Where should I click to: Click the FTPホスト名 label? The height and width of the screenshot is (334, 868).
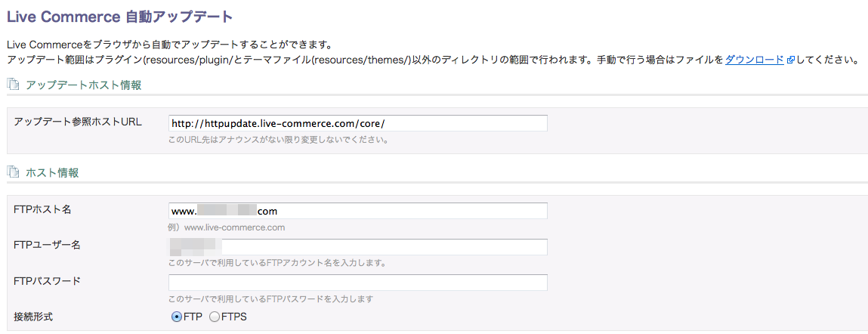pos(42,209)
